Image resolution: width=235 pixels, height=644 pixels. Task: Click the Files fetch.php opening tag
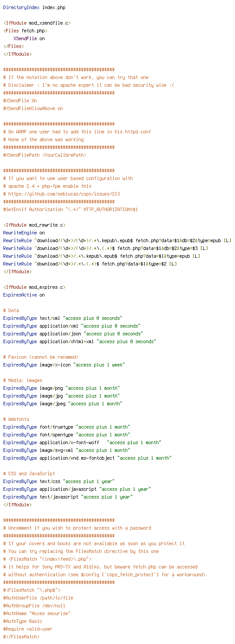pyautogui.click(x=25, y=31)
